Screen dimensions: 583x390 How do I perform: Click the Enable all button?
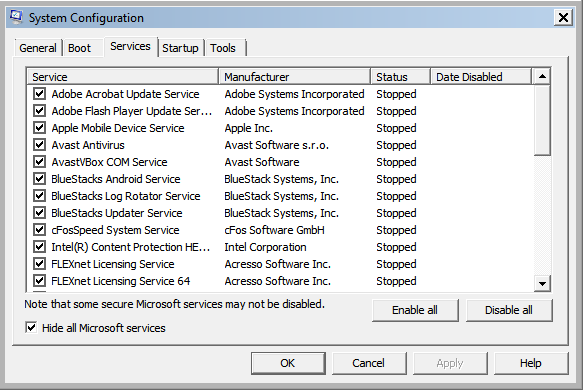(x=415, y=310)
